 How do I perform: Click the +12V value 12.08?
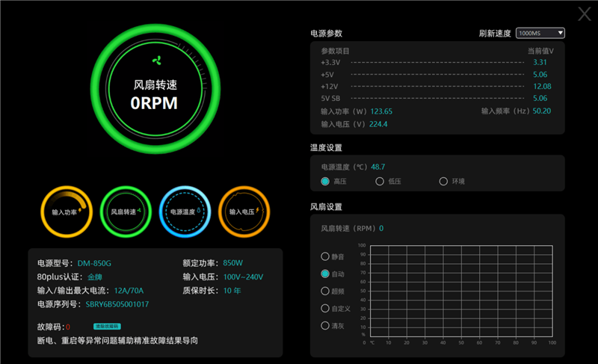click(543, 87)
